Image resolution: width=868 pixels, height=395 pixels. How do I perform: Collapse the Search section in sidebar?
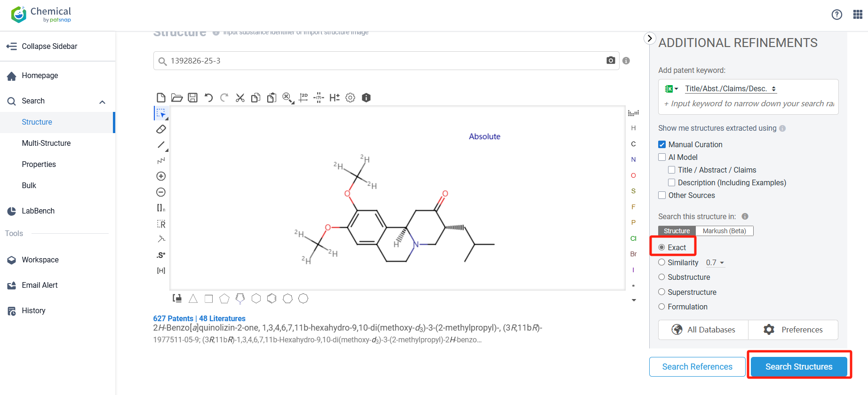click(x=102, y=101)
